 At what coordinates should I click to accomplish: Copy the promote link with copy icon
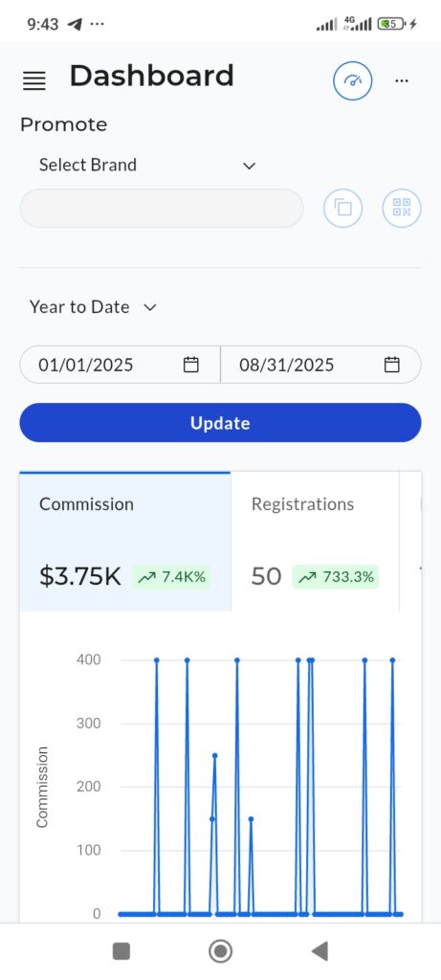tap(342, 208)
